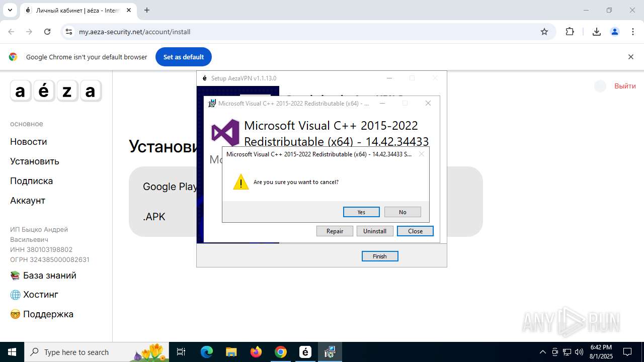Open Chrome downloads icon
This screenshot has height=362, width=644.
click(x=597, y=32)
